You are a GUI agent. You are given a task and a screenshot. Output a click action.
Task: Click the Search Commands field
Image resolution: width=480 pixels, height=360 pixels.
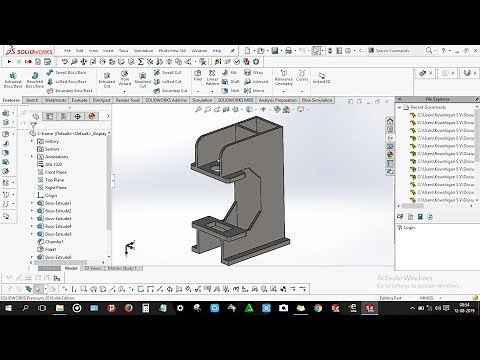point(396,51)
